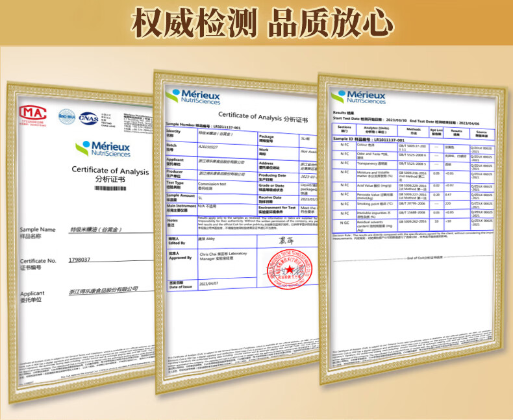Image resolution: width=513 pixels, height=420 pixels.
Task: Click issue date 2023/04/07
Action: (x=208, y=284)
